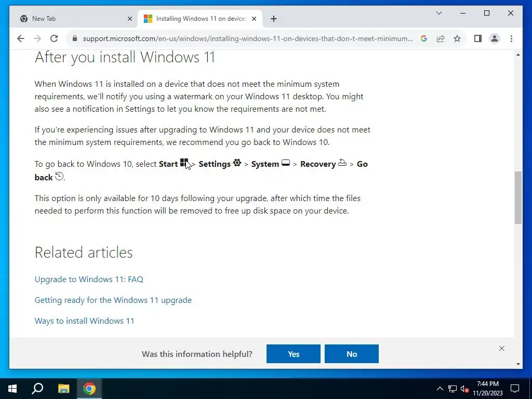Go back to the previous page

point(21,38)
